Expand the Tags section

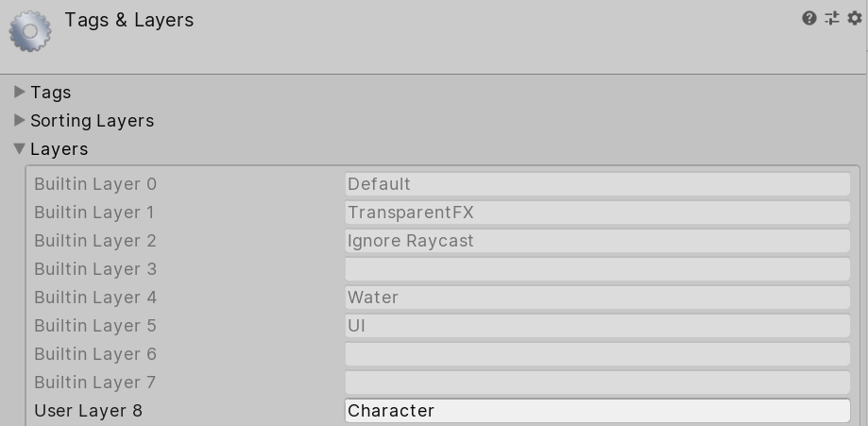20,93
